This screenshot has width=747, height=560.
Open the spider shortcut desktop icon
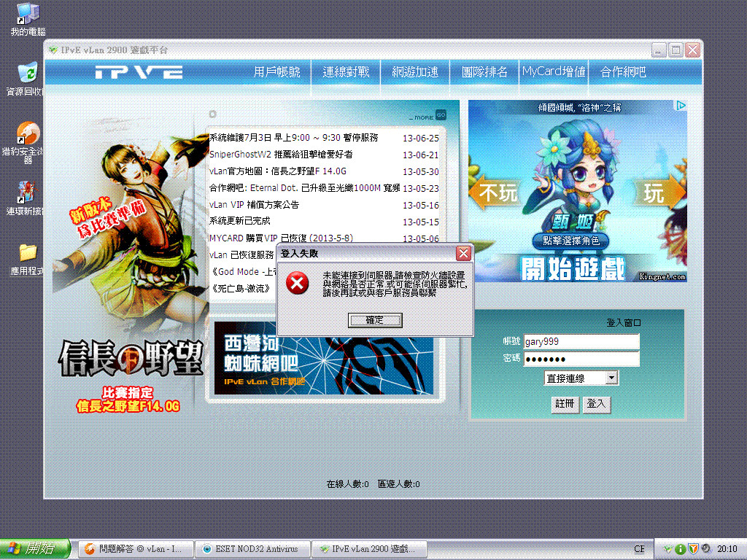click(26, 198)
